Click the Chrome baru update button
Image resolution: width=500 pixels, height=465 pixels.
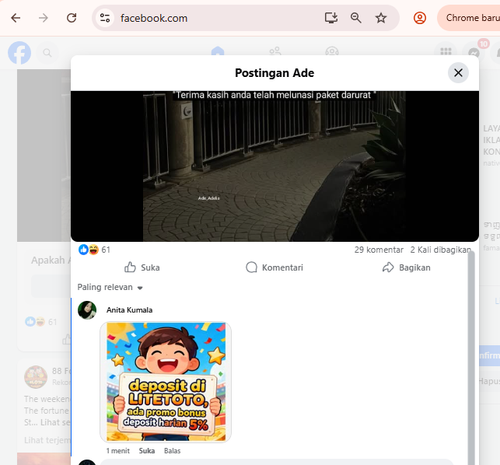coord(470,18)
